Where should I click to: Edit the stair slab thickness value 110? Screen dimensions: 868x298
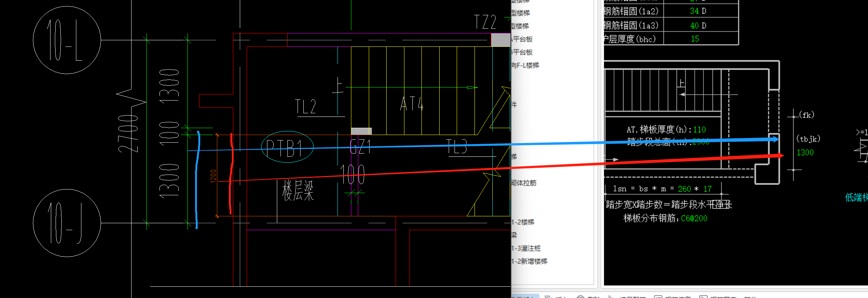click(x=699, y=130)
